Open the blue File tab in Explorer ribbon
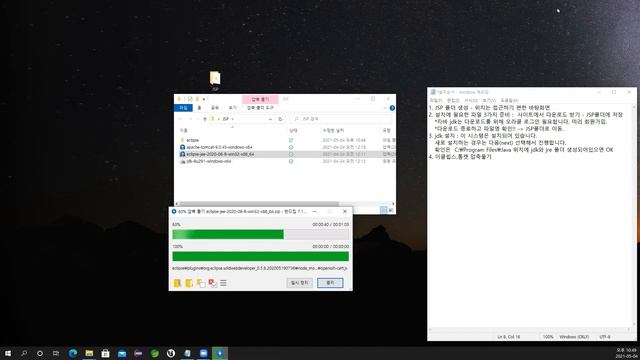Viewport: 640px width, 360px height. coord(183,108)
